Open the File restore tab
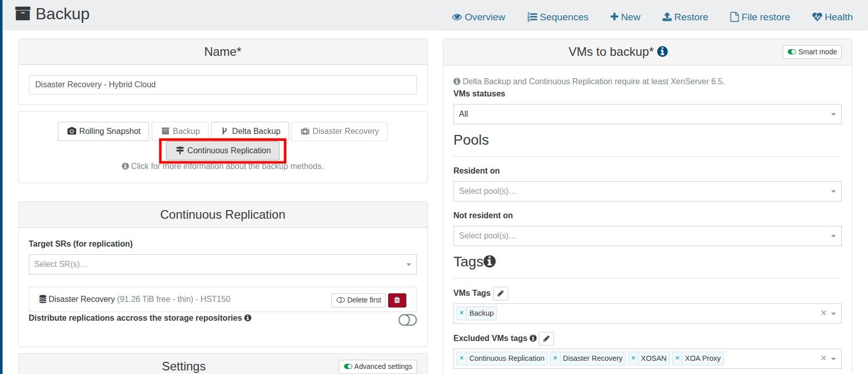The image size is (868, 374). (x=759, y=17)
